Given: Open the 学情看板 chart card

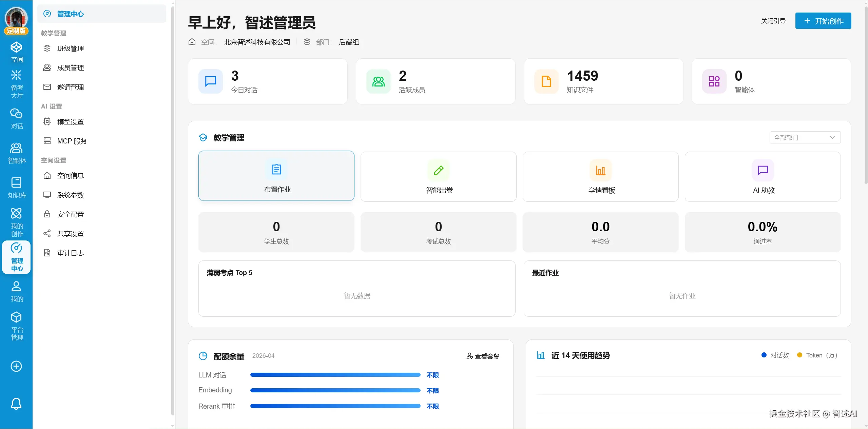Looking at the screenshot, I should coord(600,177).
